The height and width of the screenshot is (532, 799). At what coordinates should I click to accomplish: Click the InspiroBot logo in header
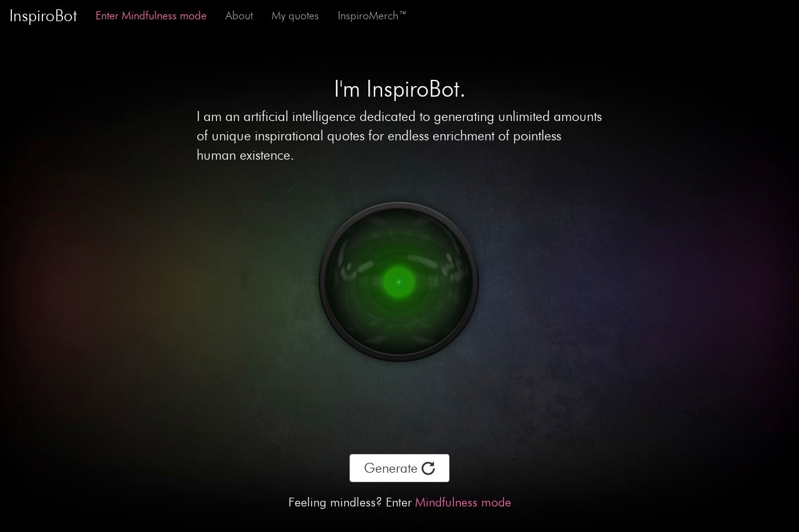pos(43,16)
